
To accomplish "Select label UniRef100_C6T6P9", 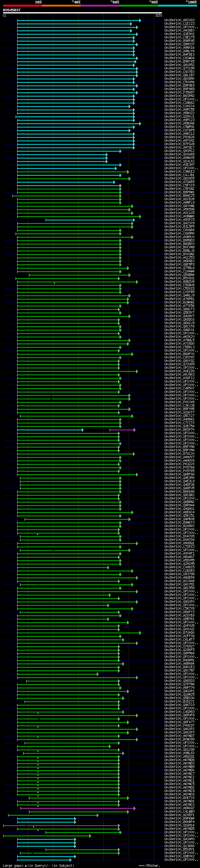I will [x=179, y=130].
